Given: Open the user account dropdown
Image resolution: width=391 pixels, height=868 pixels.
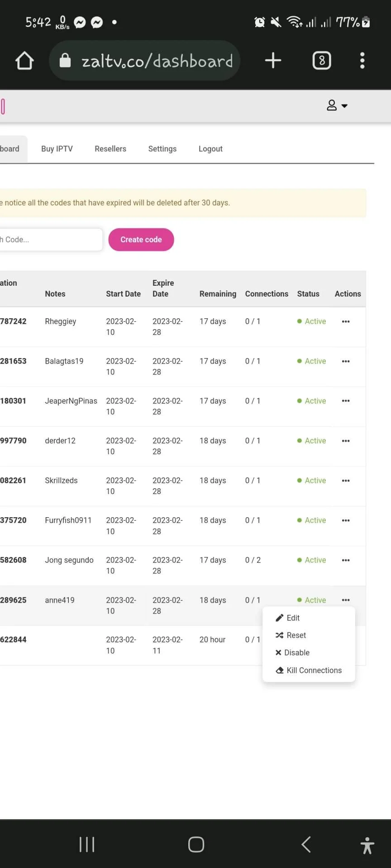Looking at the screenshot, I should [337, 105].
